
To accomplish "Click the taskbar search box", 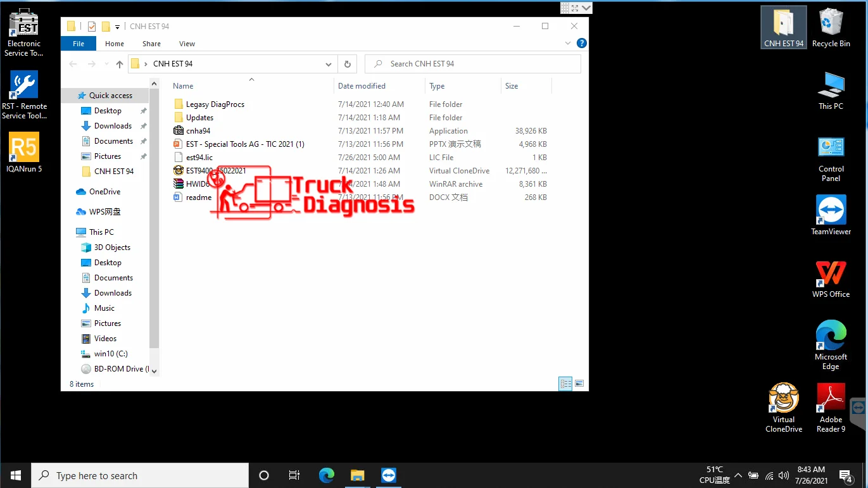I will click(x=139, y=475).
